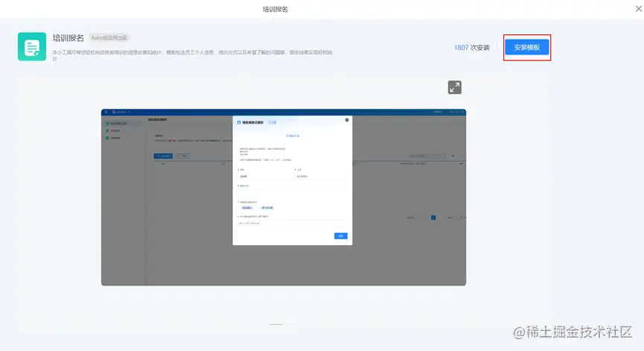Click the 安装模板 install template button
This screenshot has width=644, height=351.
pos(527,47)
